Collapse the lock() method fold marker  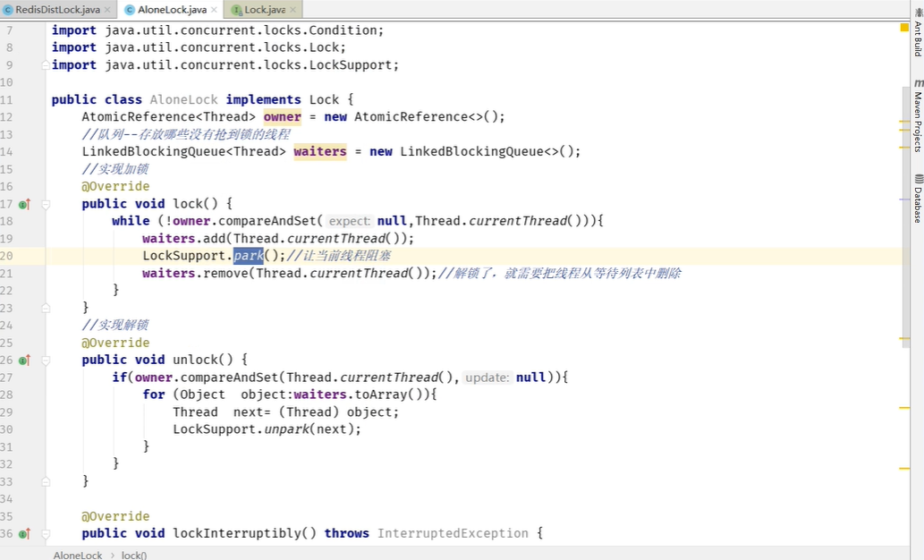click(x=46, y=205)
